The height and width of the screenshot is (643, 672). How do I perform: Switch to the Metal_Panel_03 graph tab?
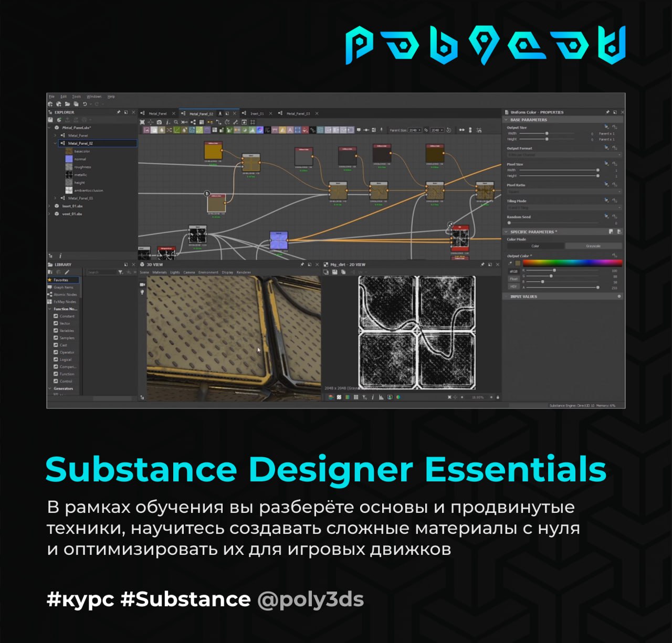click(298, 113)
